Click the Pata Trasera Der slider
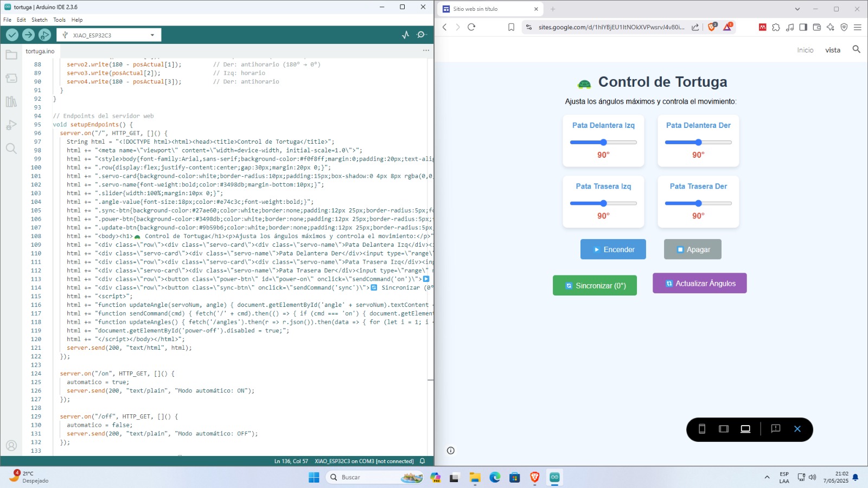The image size is (868, 488). [x=698, y=203]
